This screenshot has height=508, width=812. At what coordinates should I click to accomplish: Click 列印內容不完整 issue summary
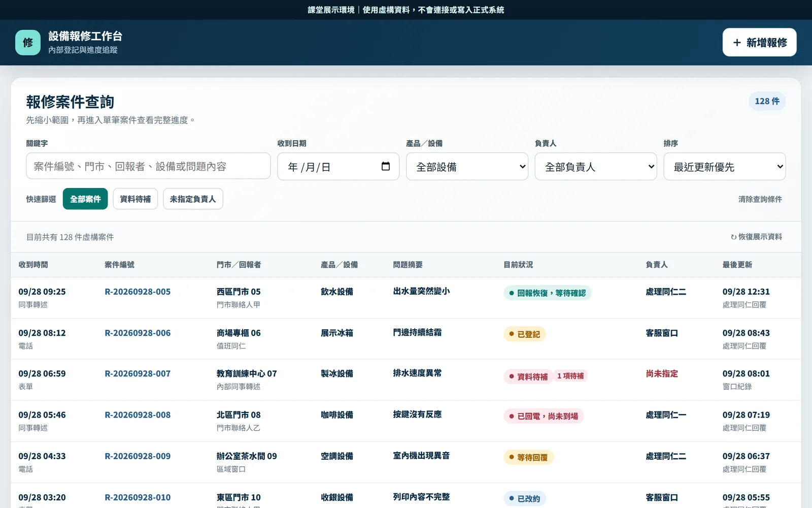[421, 497]
